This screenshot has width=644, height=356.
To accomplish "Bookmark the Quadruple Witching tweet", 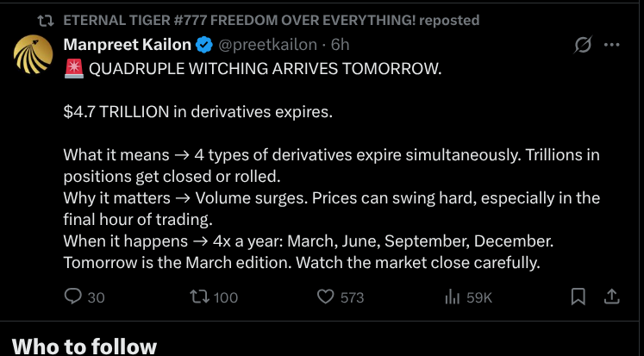I will point(578,297).
